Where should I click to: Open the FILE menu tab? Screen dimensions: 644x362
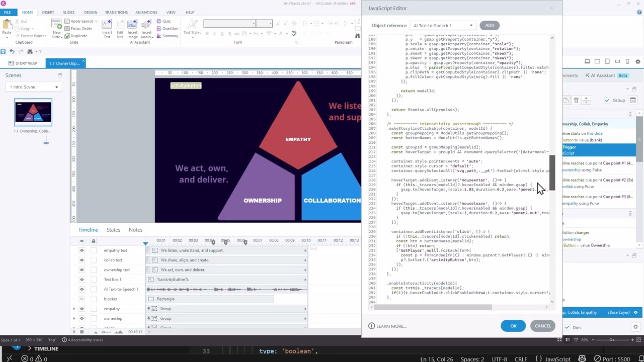click(8, 12)
